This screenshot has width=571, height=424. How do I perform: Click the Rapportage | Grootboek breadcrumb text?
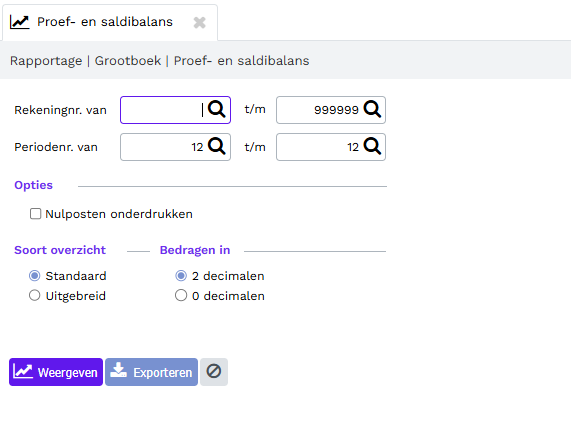pyautogui.click(x=86, y=61)
